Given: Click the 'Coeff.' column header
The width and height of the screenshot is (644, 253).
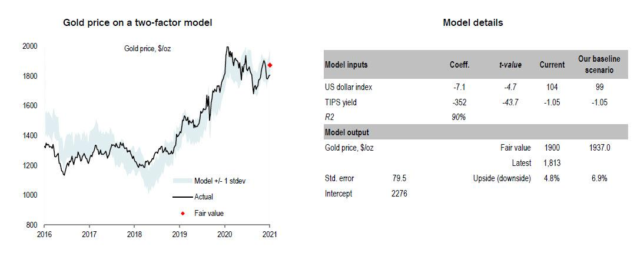Looking at the screenshot, I should [x=459, y=65].
